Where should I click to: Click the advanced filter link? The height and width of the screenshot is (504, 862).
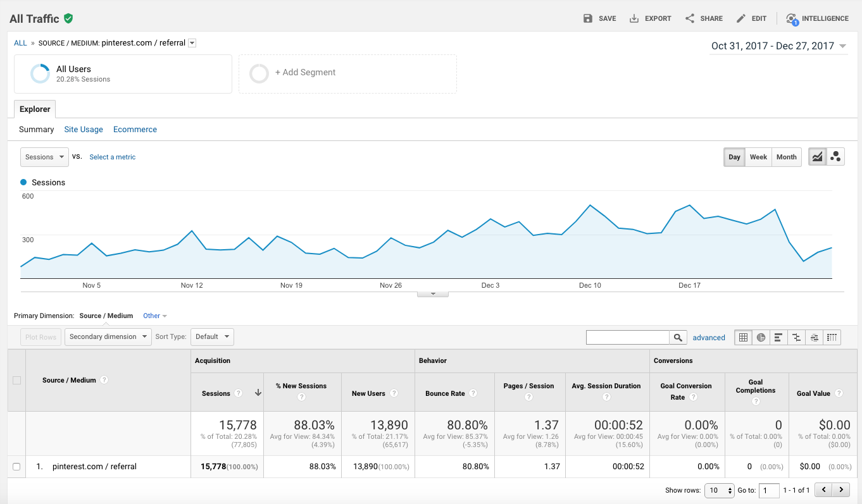pos(709,338)
